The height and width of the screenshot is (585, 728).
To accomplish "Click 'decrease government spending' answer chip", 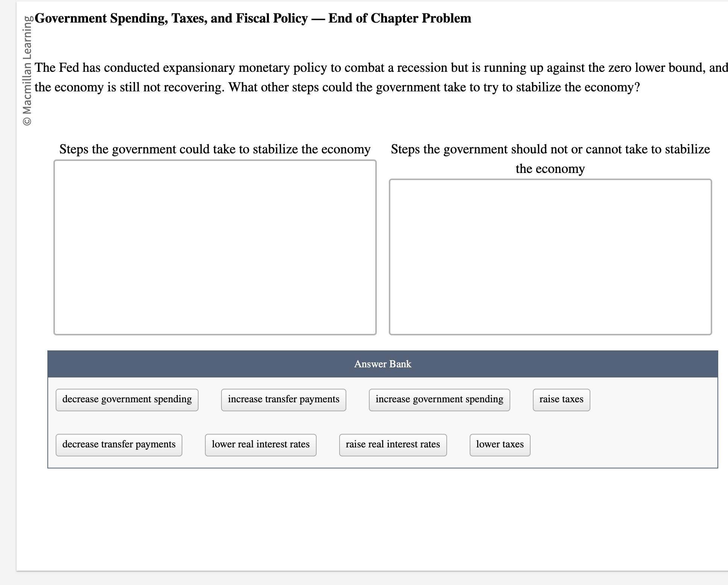I will (127, 400).
